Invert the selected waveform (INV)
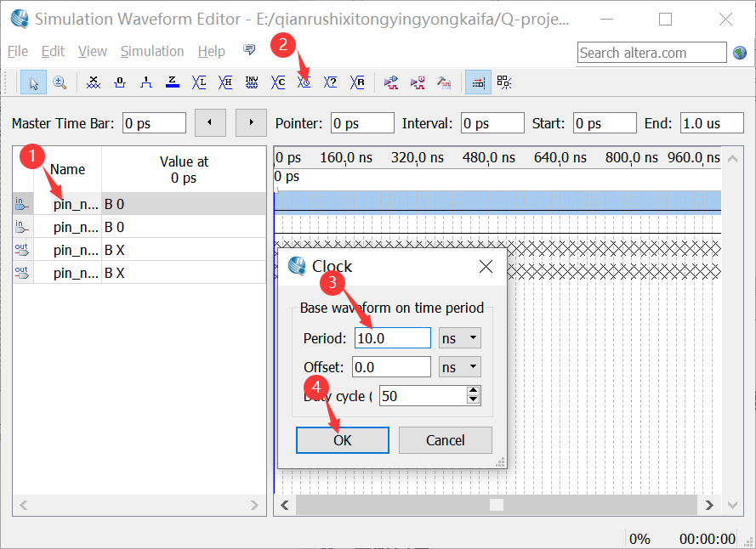This screenshot has width=756, height=549. point(252,83)
